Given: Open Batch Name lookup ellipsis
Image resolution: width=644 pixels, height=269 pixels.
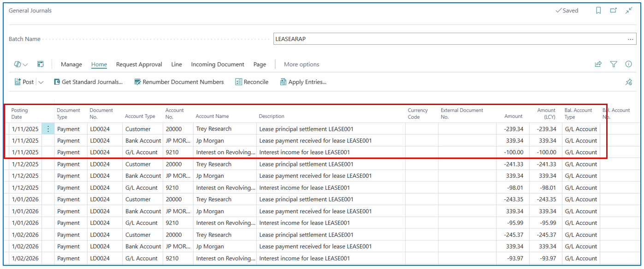Looking at the screenshot, I should 631,39.
